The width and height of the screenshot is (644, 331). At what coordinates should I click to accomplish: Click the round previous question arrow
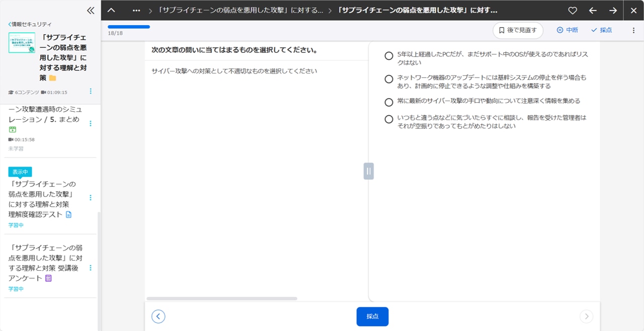pyautogui.click(x=158, y=316)
